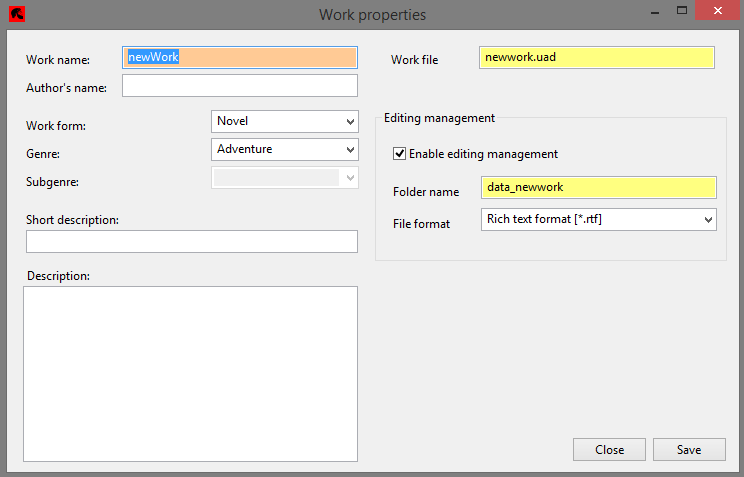Close window with red X button

(718, 10)
